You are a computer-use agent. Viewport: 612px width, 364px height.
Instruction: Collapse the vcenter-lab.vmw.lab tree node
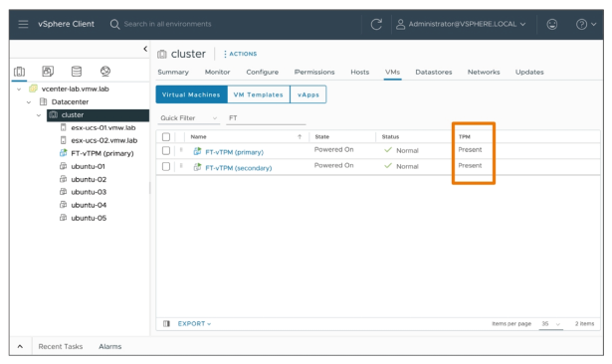[x=19, y=90]
